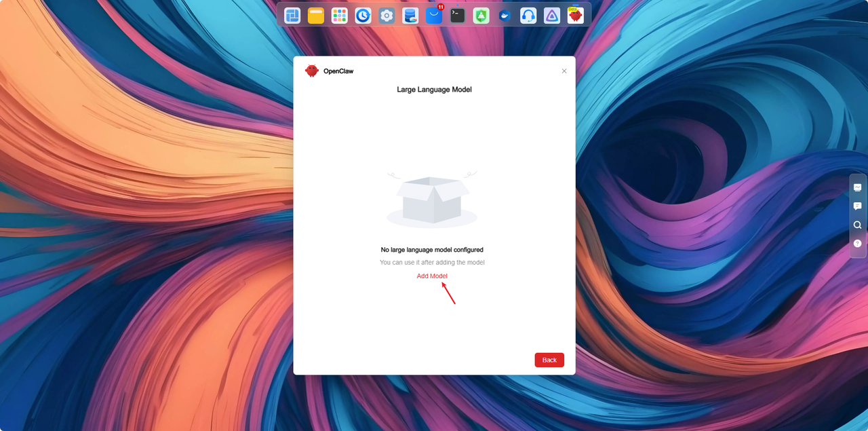Click the OpenClaw logo in dialog header
The image size is (868, 431).
click(x=312, y=71)
